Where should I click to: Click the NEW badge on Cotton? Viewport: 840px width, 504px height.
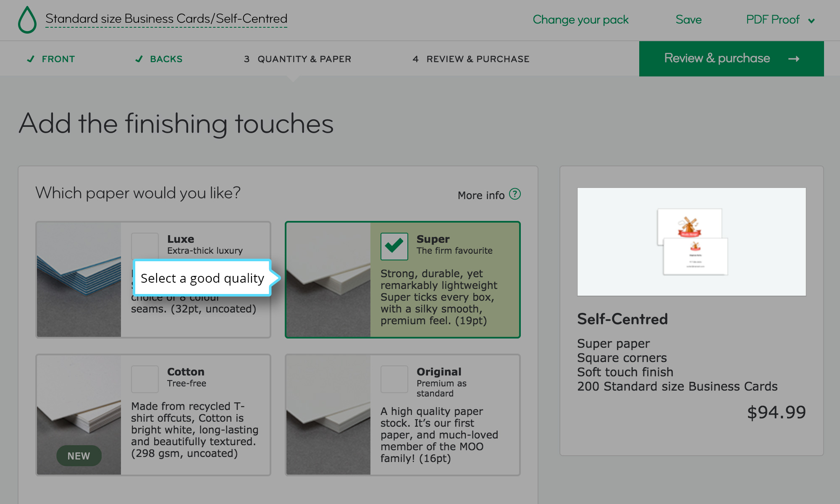click(79, 456)
